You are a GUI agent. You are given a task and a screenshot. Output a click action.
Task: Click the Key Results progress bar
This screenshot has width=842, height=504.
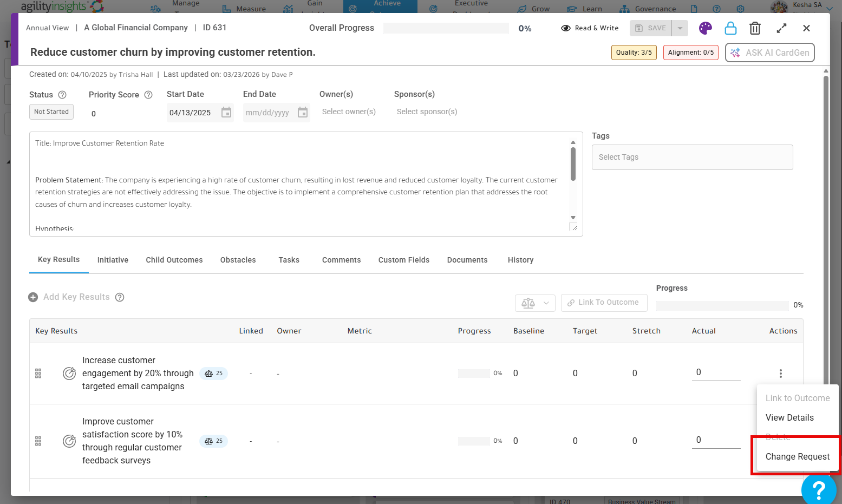click(x=722, y=305)
